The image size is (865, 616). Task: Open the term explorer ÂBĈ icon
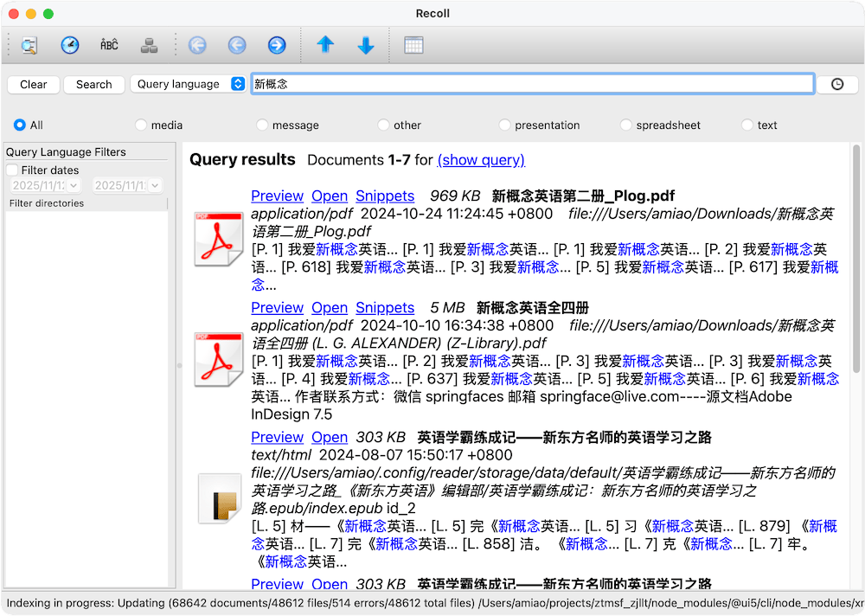click(x=109, y=44)
